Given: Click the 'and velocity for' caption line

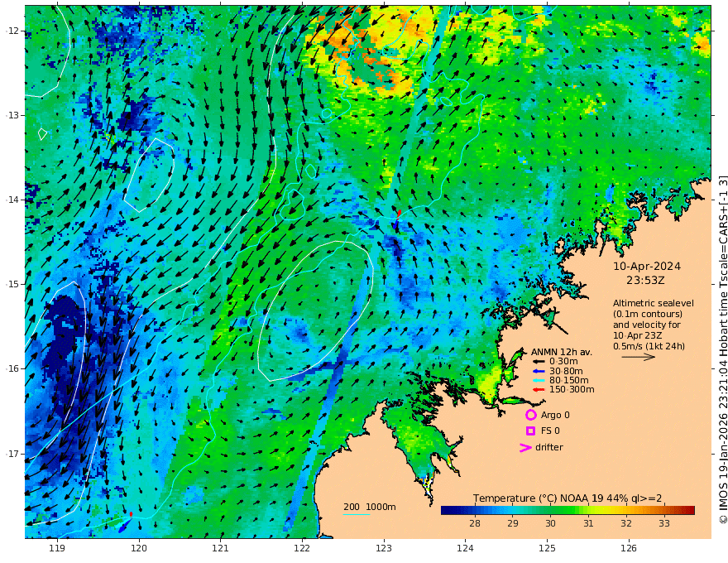Looking at the screenshot, I should click(x=647, y=325).
